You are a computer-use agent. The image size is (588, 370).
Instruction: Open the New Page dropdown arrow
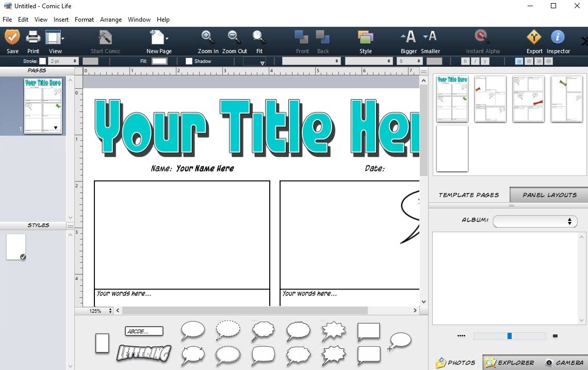click(x=167, y=39)
